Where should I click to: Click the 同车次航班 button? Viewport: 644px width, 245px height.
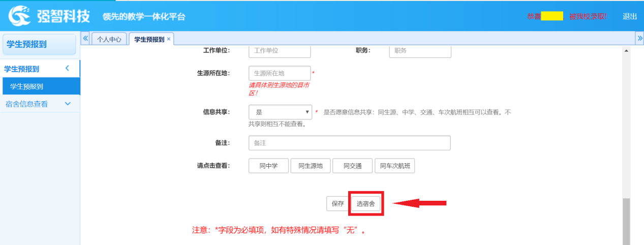point(394,166)
